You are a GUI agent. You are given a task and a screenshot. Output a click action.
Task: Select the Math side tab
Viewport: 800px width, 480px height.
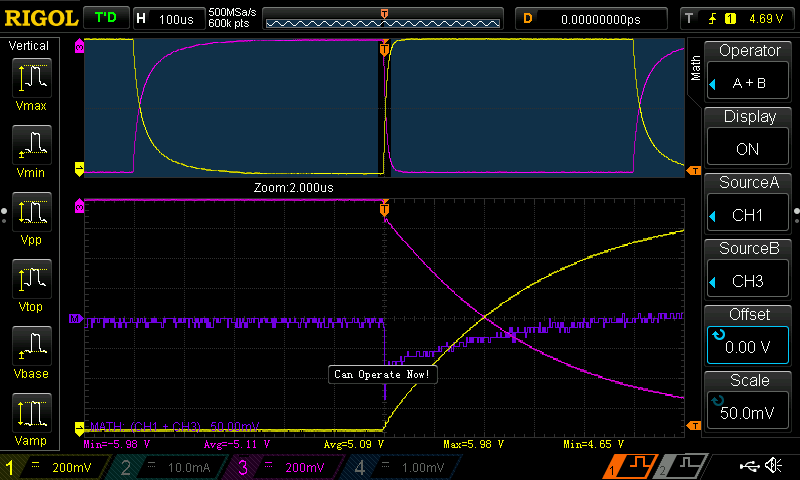click(696, 68)
